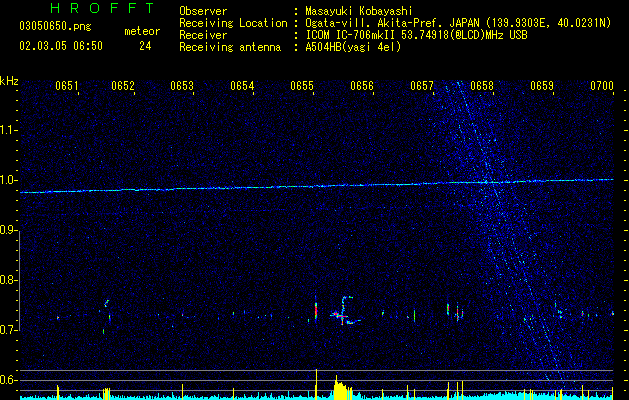Click the Receiving antenna label

point(230,47)
